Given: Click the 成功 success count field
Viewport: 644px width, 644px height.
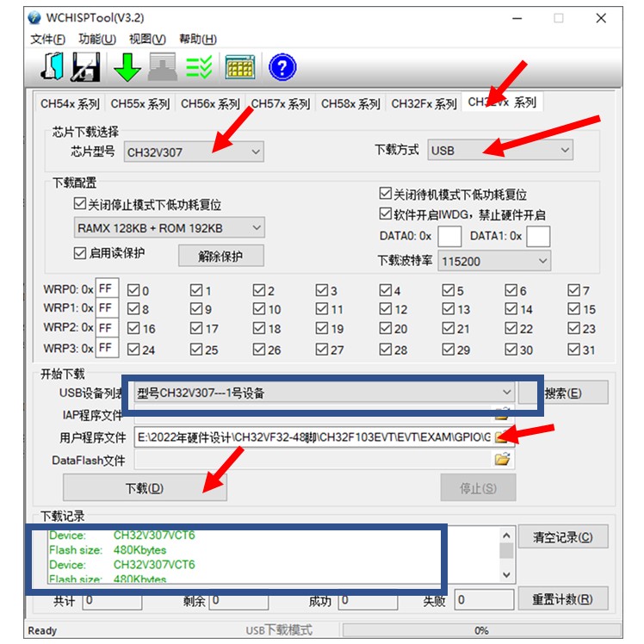Looking at the screenshot, I should point(368,600).
